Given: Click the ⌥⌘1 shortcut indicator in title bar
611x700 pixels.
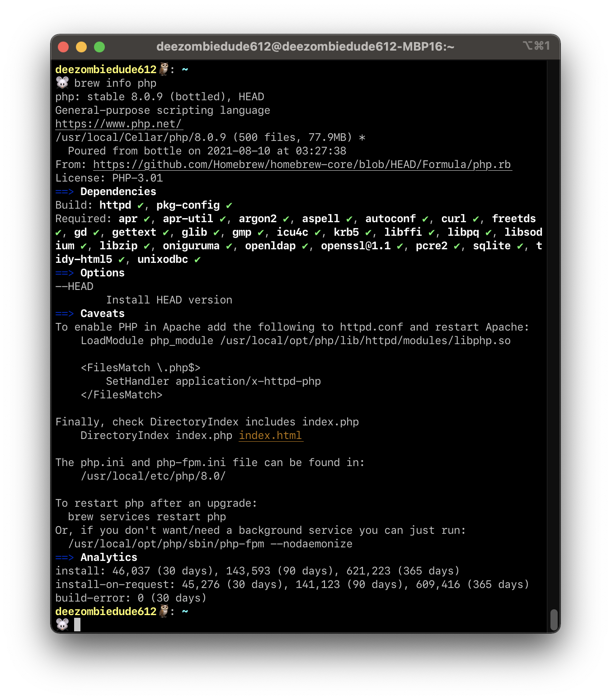Looking at the screenshot, I should (536, 46).
